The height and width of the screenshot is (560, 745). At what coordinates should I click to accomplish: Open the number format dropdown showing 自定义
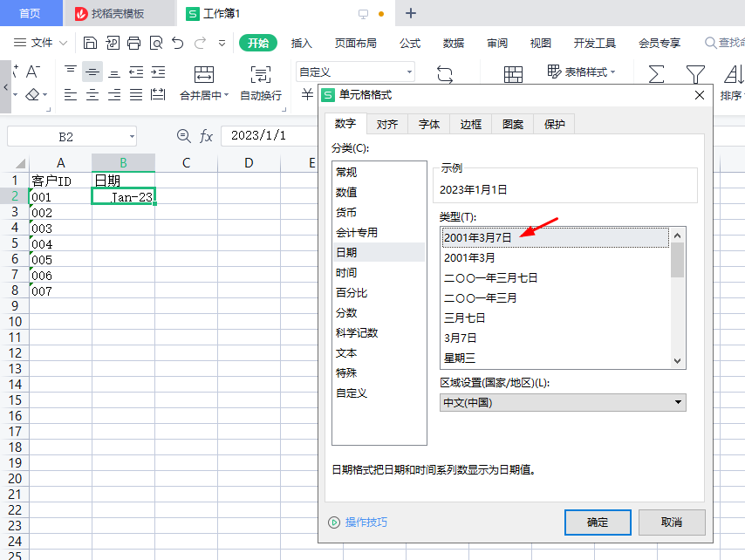(x=355, y=72)
